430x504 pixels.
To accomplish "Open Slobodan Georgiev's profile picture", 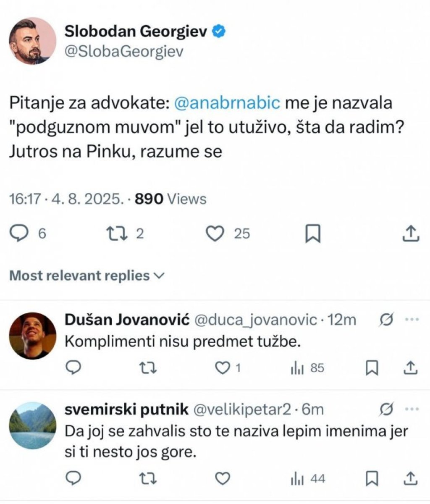I will (32, 41).
